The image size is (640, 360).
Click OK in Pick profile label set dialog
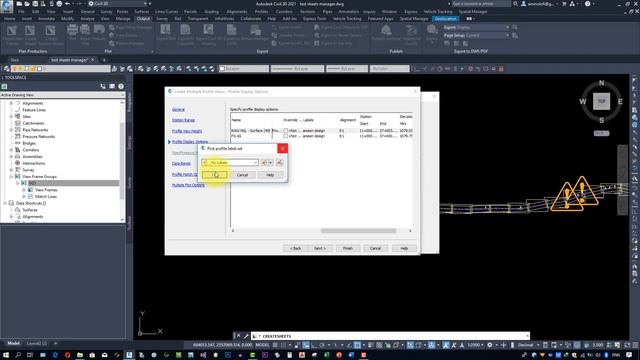coord(215,175)
